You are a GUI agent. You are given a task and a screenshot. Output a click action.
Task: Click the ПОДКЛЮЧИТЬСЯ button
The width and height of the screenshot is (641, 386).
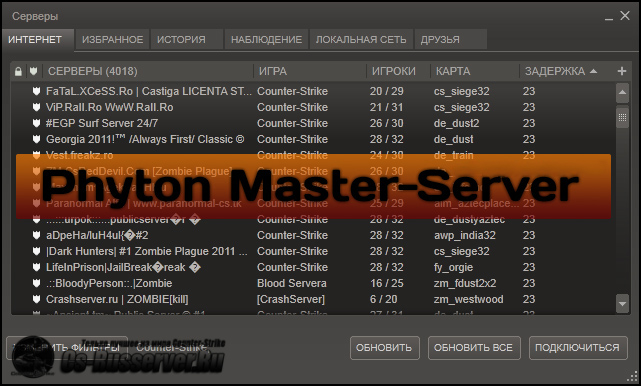click(578, 348)
